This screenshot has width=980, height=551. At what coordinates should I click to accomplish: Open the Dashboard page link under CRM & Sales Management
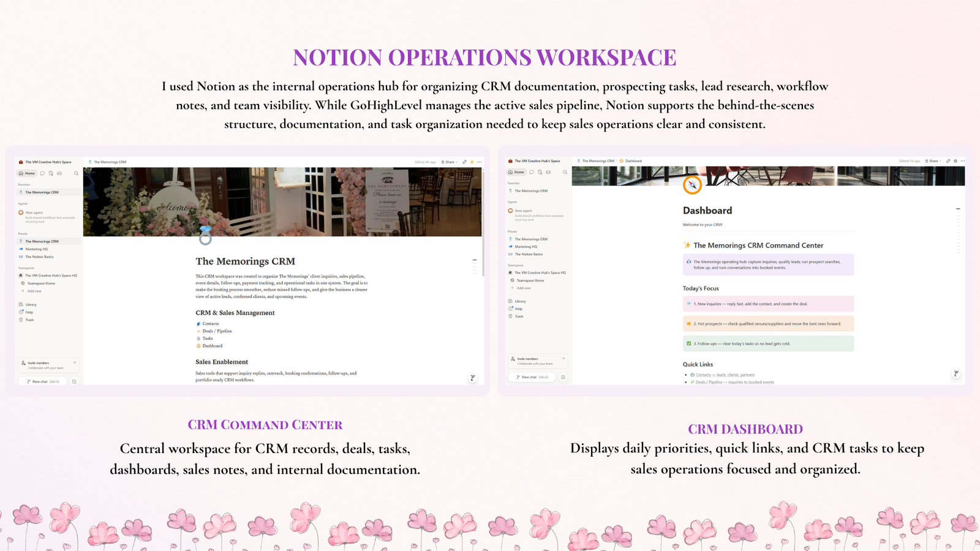(x=209, y=346)
